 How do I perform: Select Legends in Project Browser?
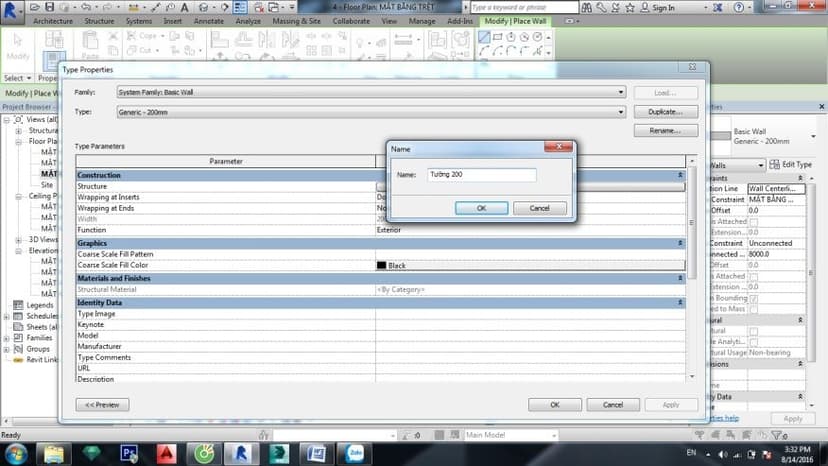point(40,305)
